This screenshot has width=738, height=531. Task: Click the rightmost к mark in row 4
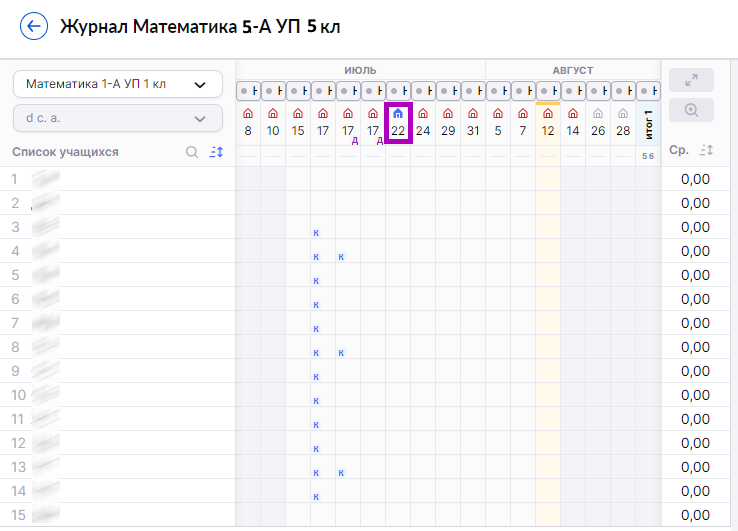click(x=341, y=257)
